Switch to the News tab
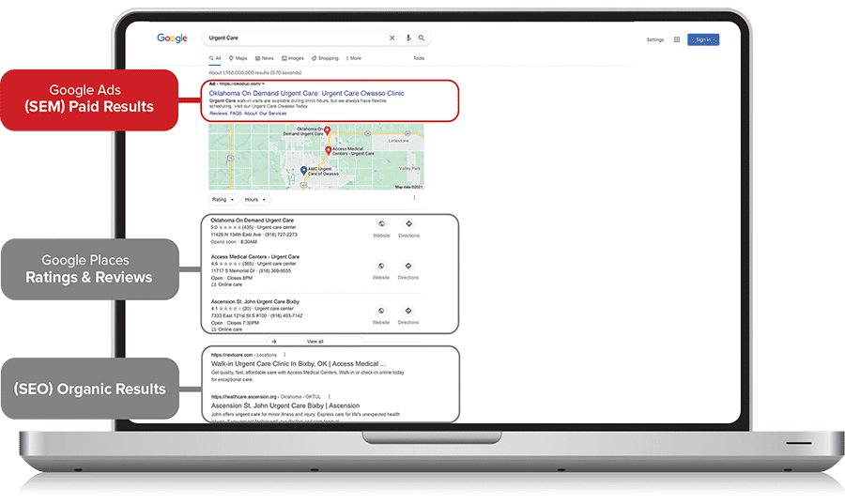 tap(265, 58)
